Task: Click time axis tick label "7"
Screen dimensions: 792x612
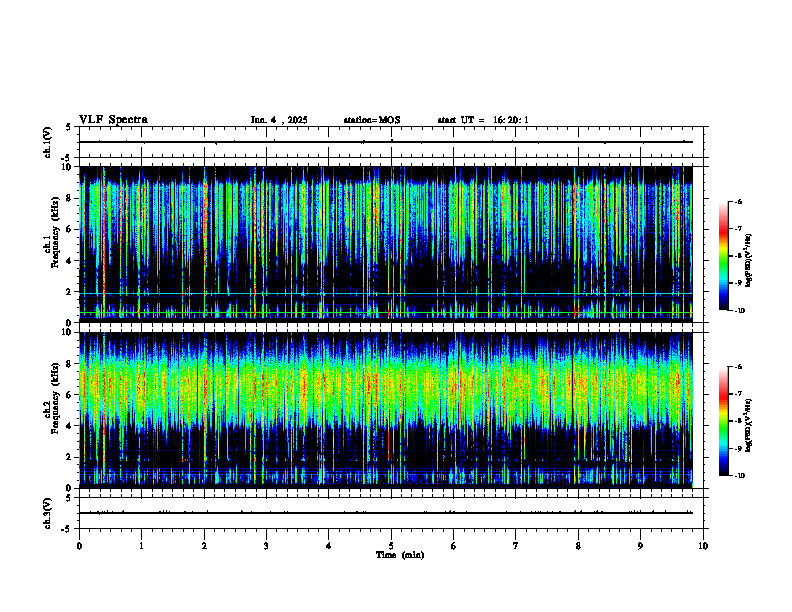Action: click(516, 546)
